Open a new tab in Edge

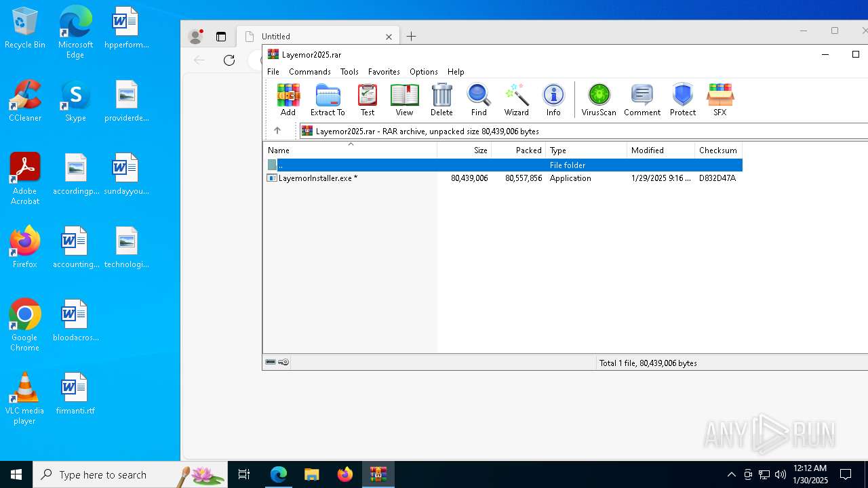[x=411, y=37]
